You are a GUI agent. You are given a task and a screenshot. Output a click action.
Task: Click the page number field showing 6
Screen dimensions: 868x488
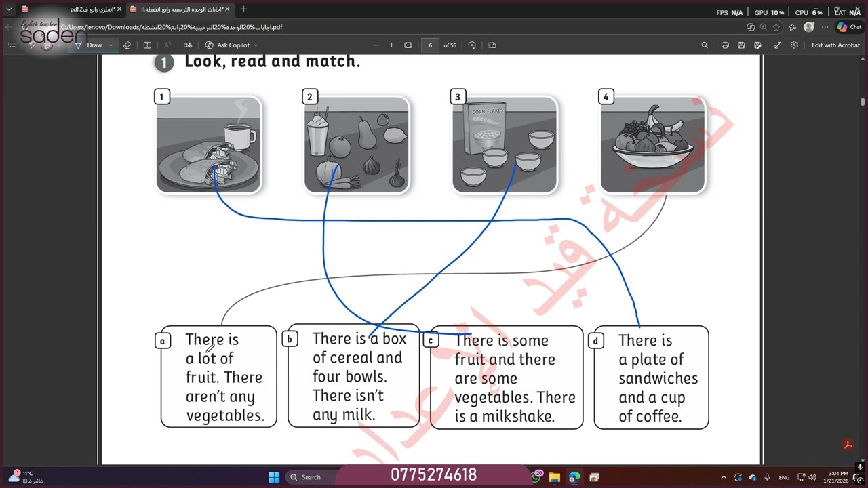(430, 45)
